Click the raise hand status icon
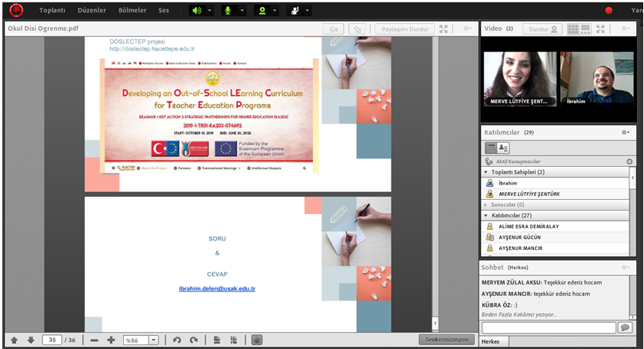 pyautogui.click(x=293, y=11)
